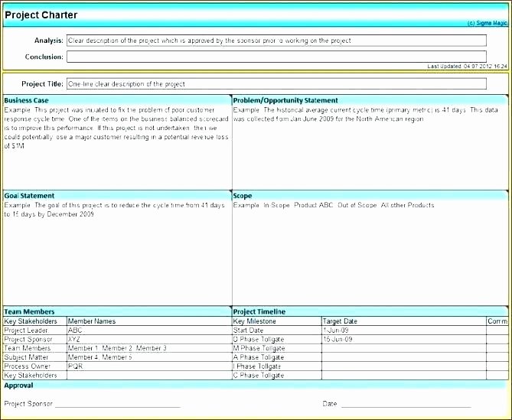This screenshot has width=512, height=420.
Task: Select the Start Date milestone cell
Action: click(x=277, y=330)
